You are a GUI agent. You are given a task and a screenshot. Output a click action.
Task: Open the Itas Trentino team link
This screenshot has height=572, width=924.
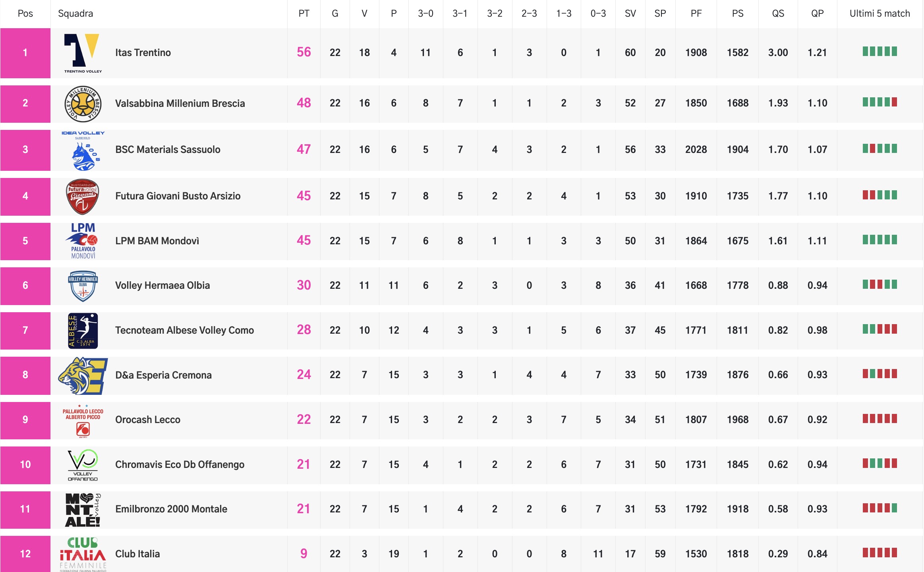(143, 53)
